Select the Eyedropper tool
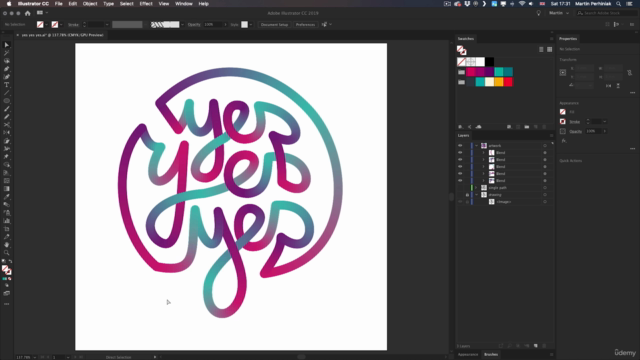Screen dimensions: 640x360 click(7, 197)
